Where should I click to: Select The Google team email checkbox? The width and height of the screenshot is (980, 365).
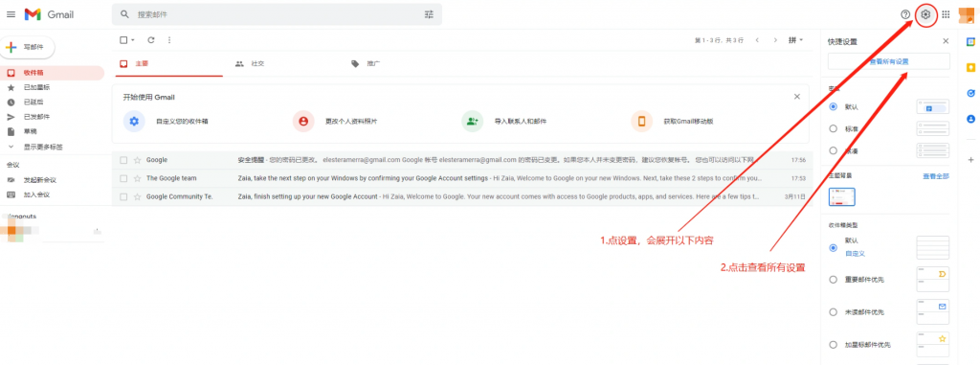pos(123,178)
